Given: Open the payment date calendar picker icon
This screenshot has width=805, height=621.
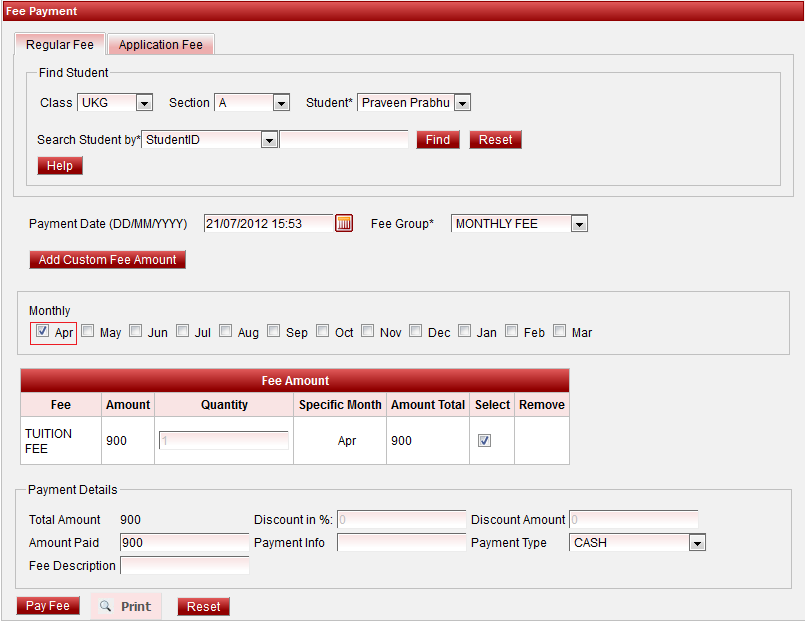Looking at the screenshot, I should coord(344,224).
